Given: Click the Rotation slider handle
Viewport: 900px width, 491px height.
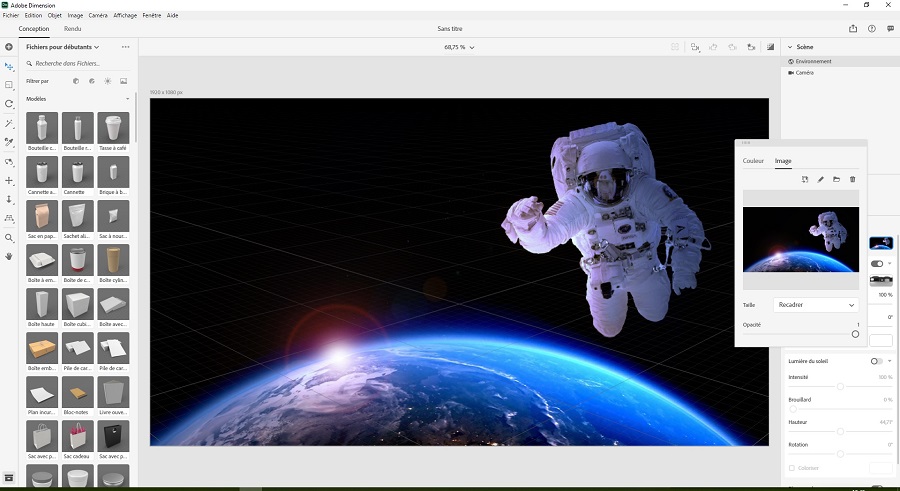Looking at the screenshot, I should (x=840, y=454).
